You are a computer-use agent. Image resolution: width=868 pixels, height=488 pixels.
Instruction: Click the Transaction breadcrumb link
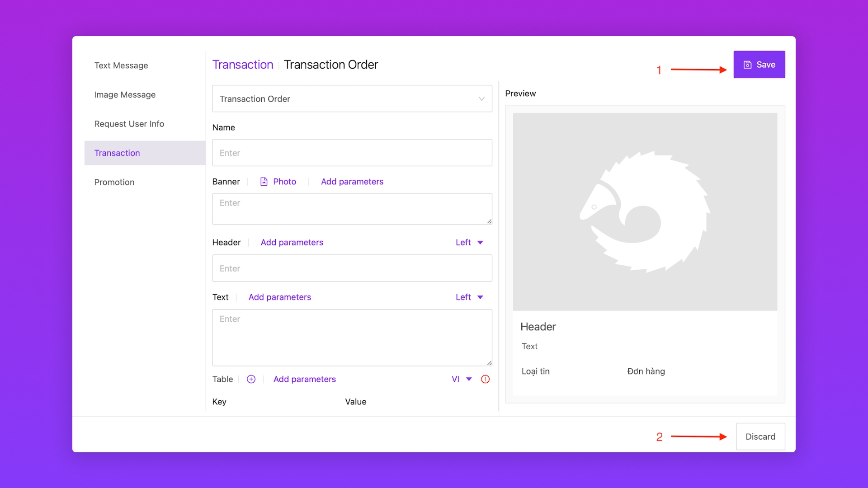pos(243,65)
